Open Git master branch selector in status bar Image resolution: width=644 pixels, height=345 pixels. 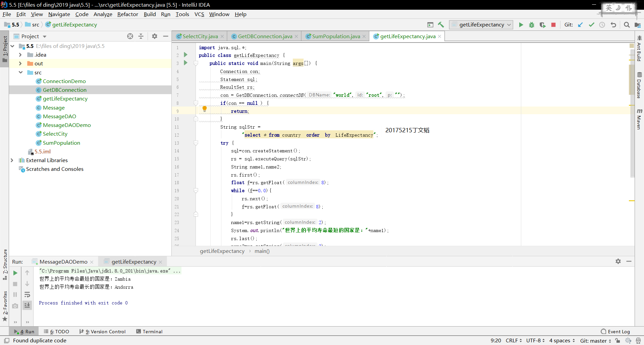595,341
